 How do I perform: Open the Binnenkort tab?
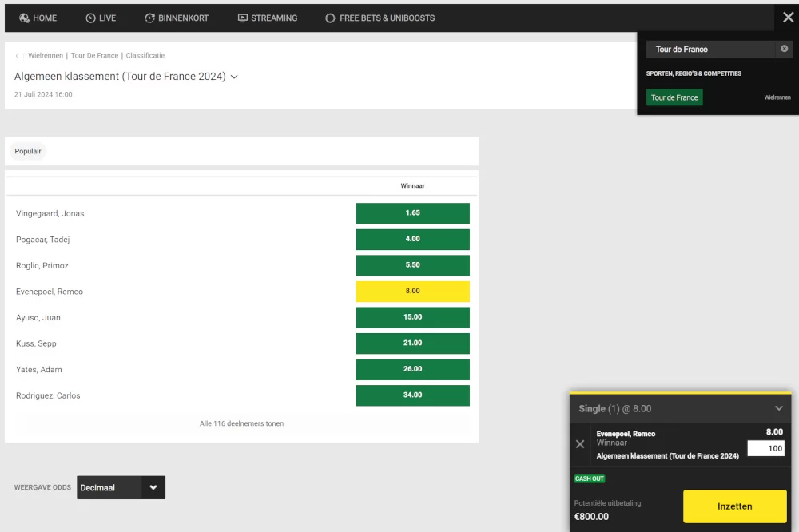(x=177, y=18)
